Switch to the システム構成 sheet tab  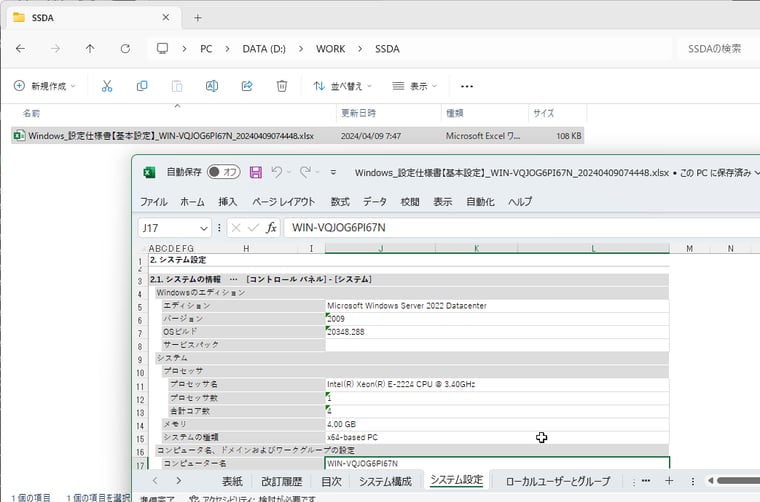(x=385, y=481)
